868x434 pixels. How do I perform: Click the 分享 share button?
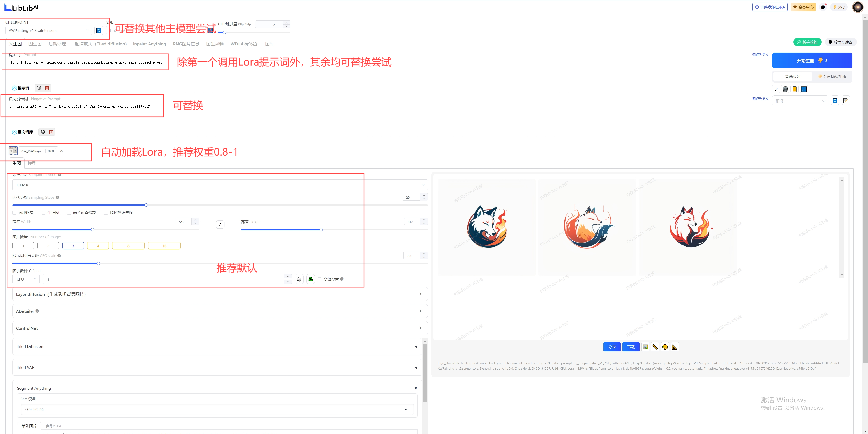click(612, 347)
